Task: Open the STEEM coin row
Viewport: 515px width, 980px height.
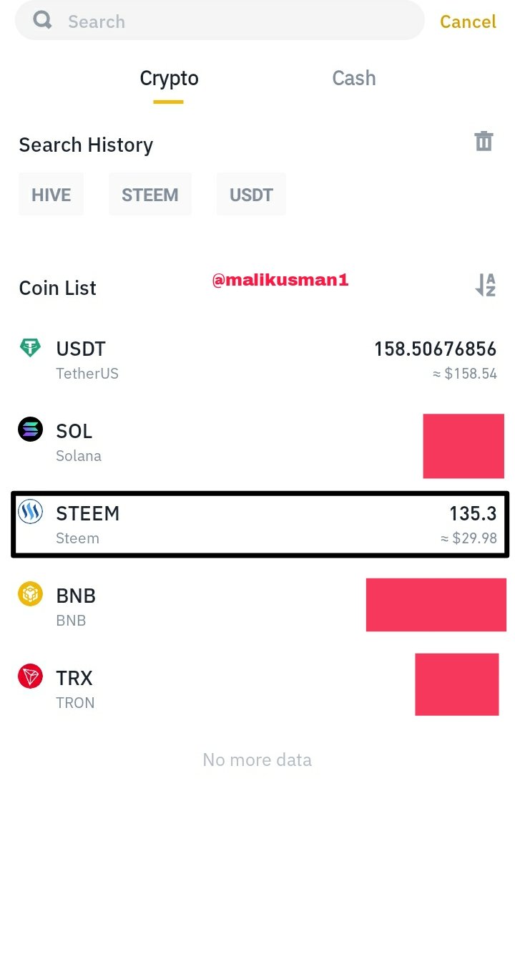Action: (x=260, y=524)
